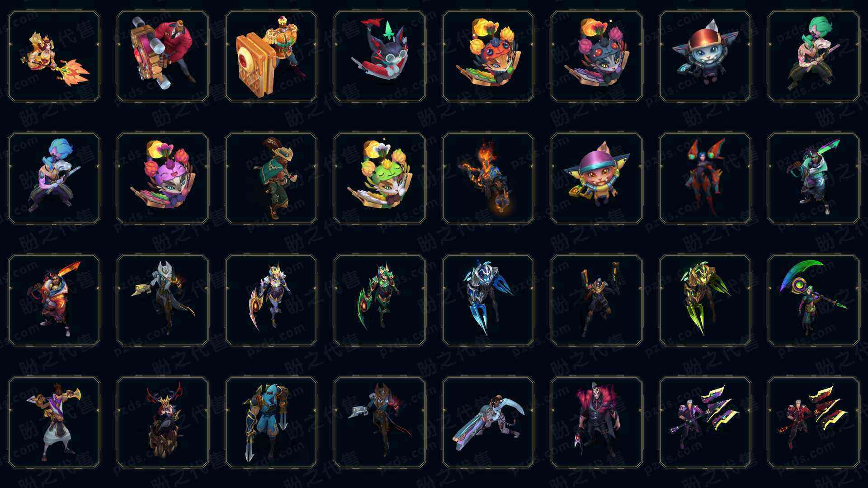Select green-haired swordsman skin tile
Screen dimensions: 868x488
(x=814, y=56)
